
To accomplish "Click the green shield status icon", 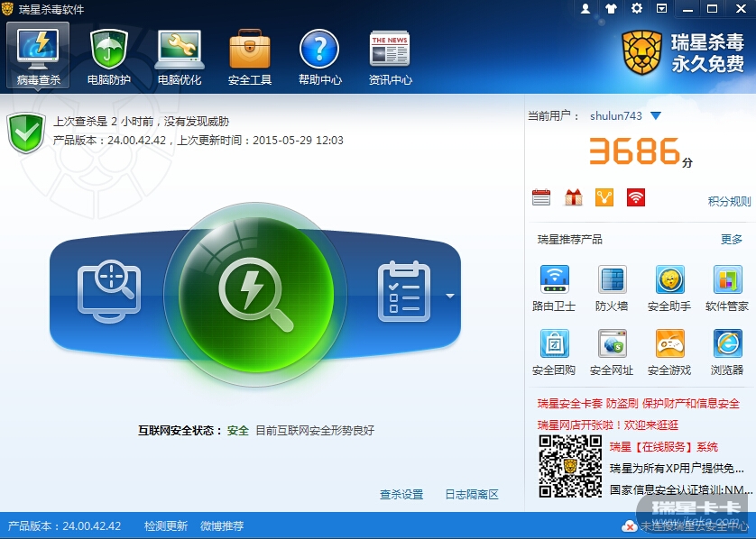I will pos(26,132).
